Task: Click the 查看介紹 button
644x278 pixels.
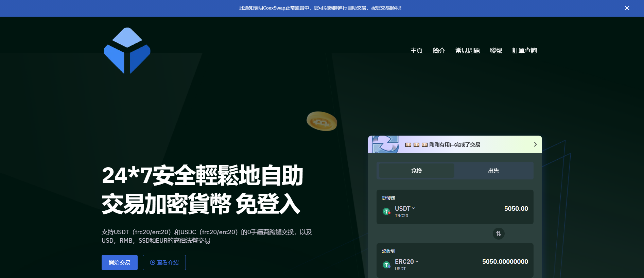Action: 164,262
